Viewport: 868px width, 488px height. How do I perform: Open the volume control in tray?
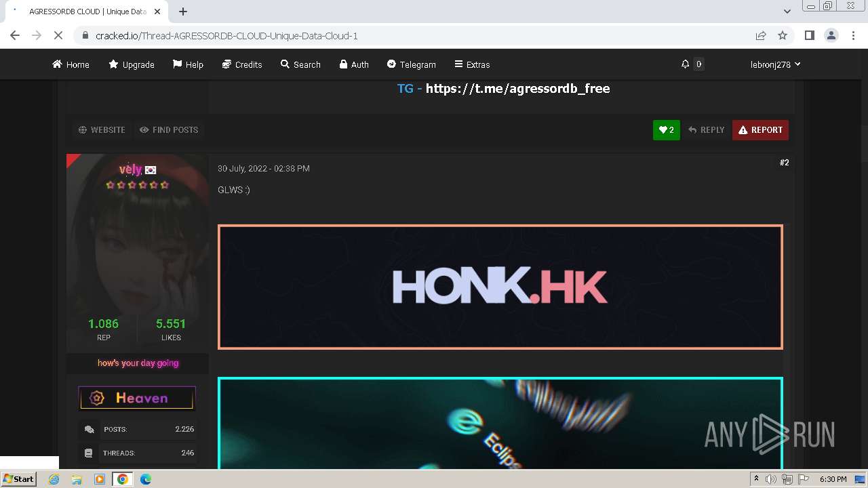770,479
